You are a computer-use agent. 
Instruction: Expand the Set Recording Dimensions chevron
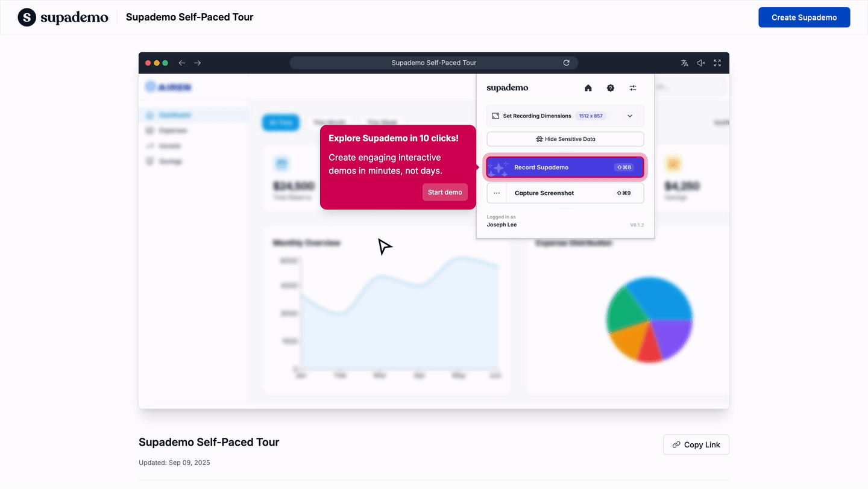tap(630, 116)
